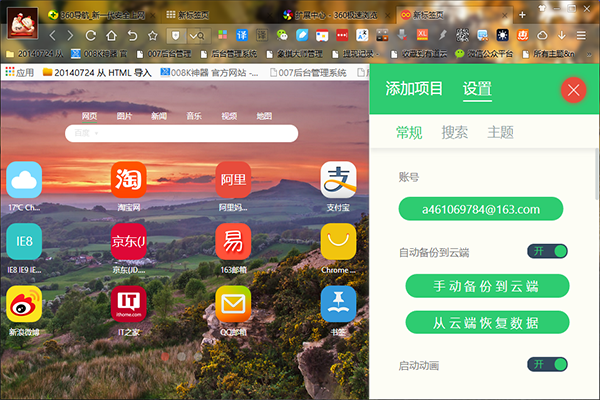This screenshot has height=400, width=600.
Task: Close the settings panel with red X
Action: pos(573,90)
